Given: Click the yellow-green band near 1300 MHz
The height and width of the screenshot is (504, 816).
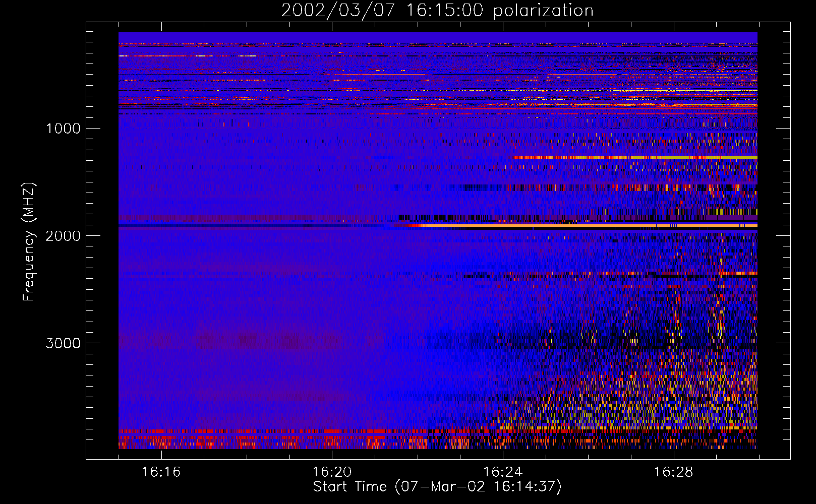Looking at the screenshot, I should pyautogui.click(x=635, y=157).
